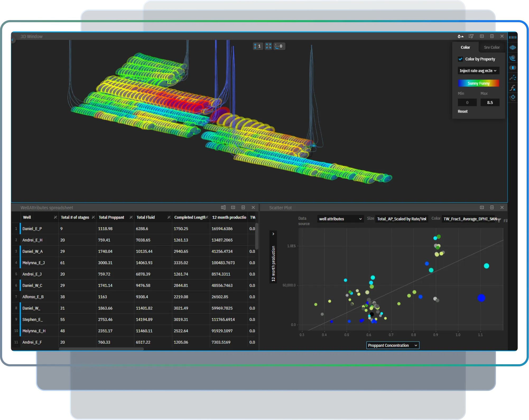The image size is (529, 420).
Task: Open the well attributes data source dropdown
Action: click(x=340, y=219)
